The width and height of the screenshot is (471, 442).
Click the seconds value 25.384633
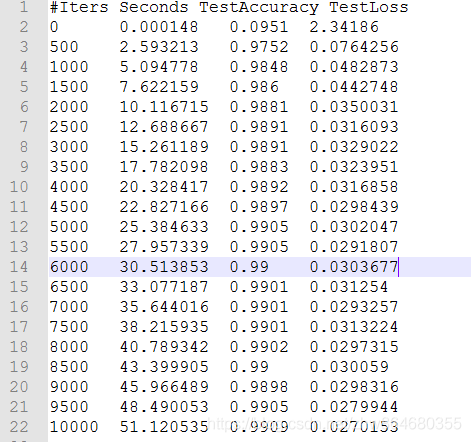tap(164, 227)
